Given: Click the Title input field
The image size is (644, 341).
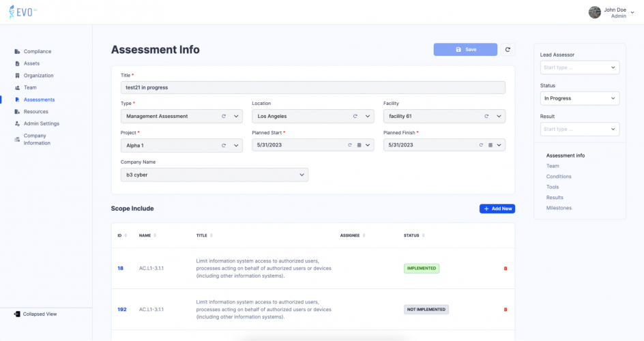Looking at the screenshot, I should tap(313, 87).
